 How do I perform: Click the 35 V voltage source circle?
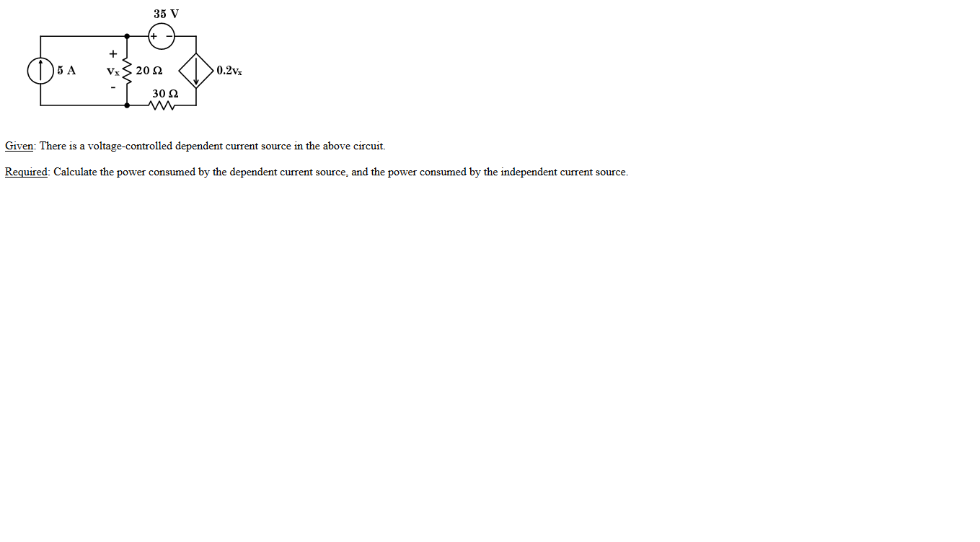point(162,36)
